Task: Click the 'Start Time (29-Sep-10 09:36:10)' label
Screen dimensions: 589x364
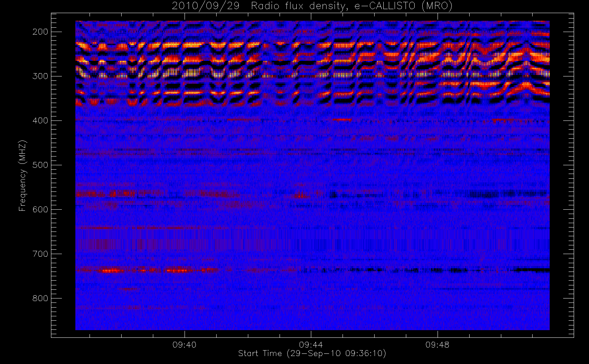Action: coord(312,353)
